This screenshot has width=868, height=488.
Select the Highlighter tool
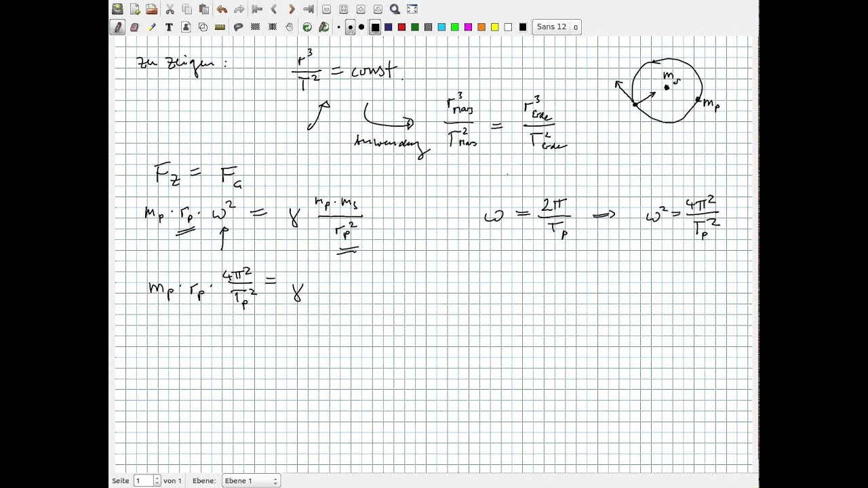click(x=151, y=27)
